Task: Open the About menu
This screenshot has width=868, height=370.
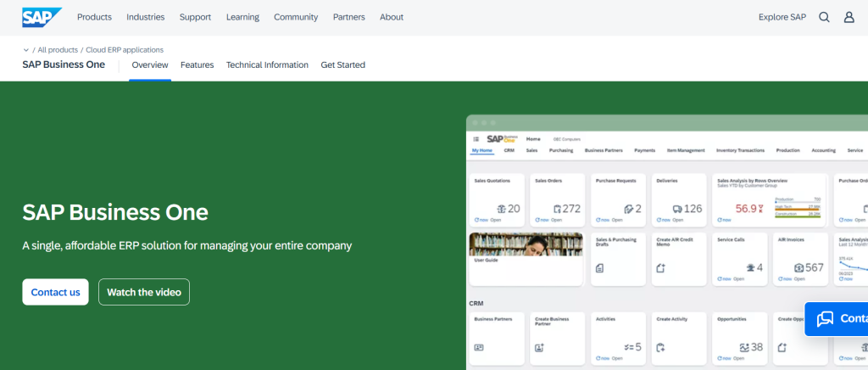Action: pos(392,17)
